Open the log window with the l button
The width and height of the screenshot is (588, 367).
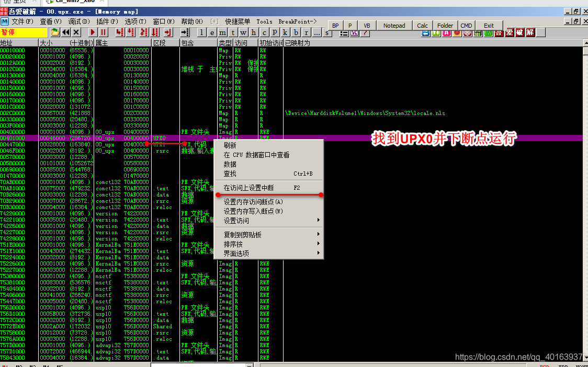202,32
